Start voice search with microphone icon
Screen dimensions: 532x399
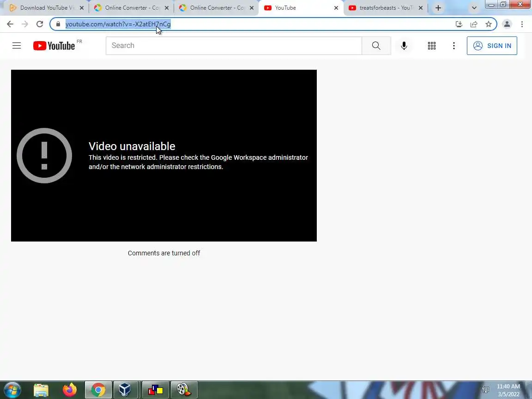coord(404,45)
